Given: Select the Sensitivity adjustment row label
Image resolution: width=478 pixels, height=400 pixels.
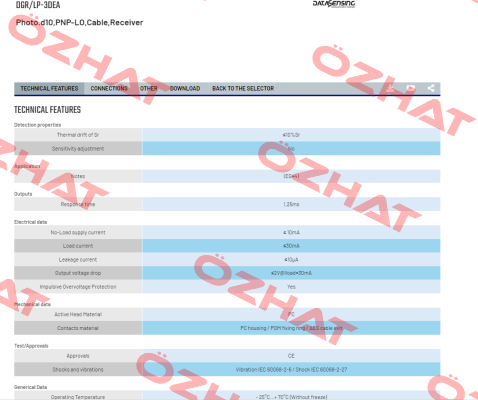Looking at the screenshot, I should tap(78, 148).
